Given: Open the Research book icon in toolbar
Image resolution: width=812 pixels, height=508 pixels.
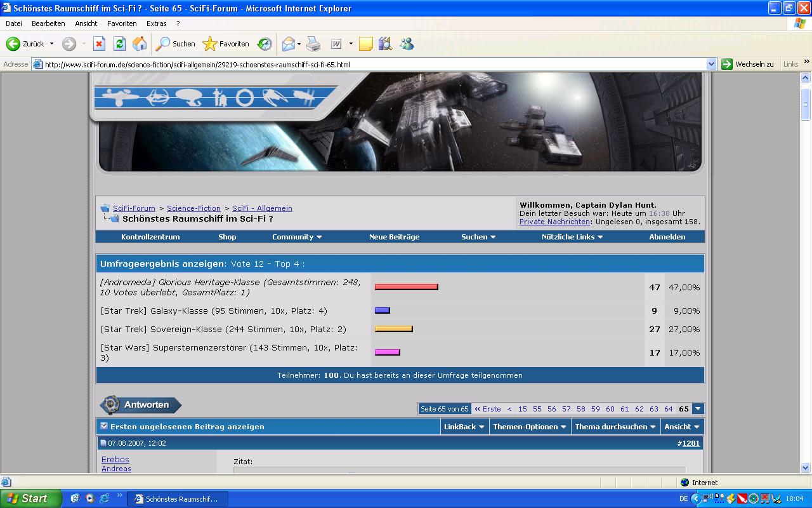Looking at the screenshot, I should tap(385, 44).
